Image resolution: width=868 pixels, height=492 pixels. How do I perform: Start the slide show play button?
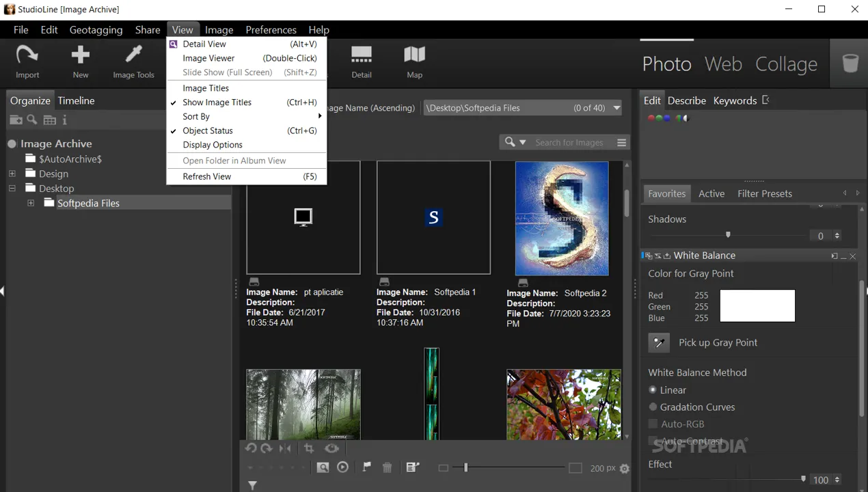coord(343,467)
